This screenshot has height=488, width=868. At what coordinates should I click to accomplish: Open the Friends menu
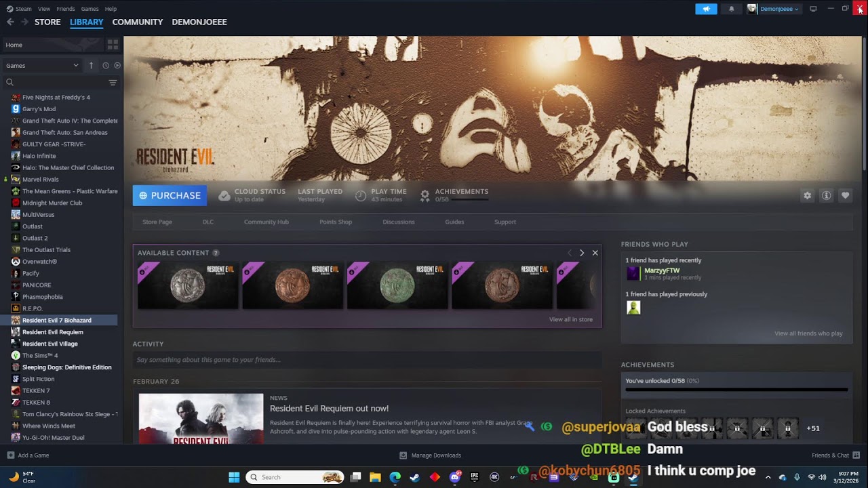[x=66, y=9]
